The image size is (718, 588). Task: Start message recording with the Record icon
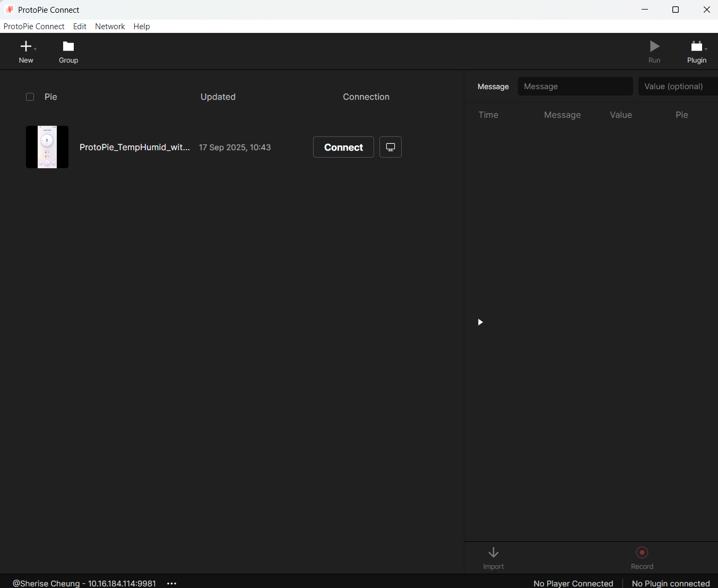(x=642, y=553)
